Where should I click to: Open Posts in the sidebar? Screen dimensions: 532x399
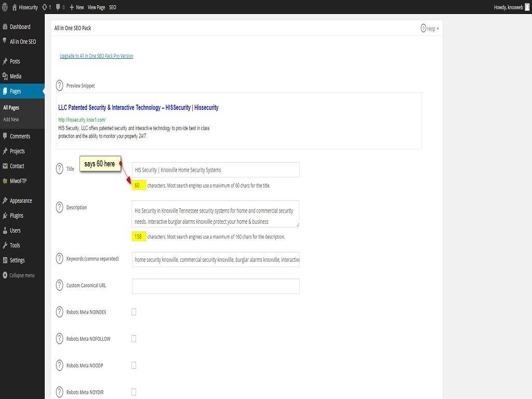tap(22, 61)
